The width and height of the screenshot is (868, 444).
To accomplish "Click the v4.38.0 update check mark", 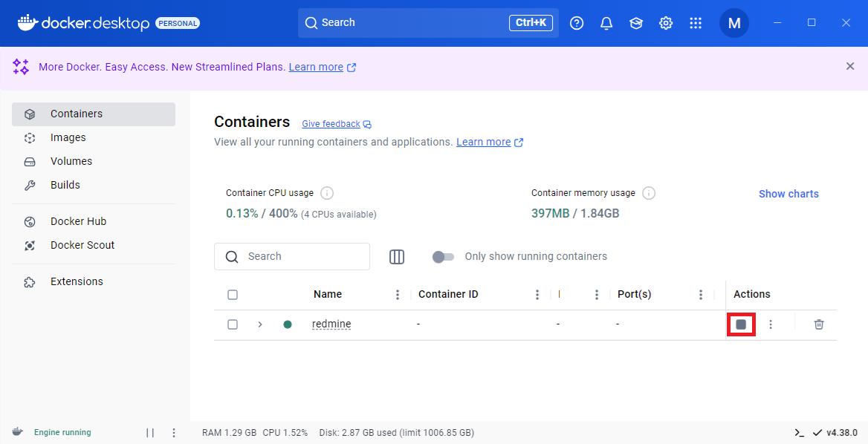I will [x=817, y=432].
